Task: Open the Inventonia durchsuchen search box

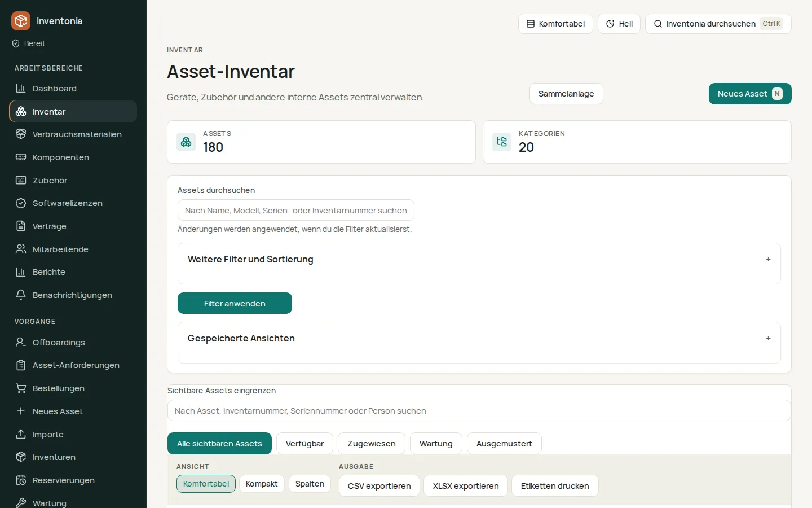Action: pyautogui.click(x=718, y=24)
